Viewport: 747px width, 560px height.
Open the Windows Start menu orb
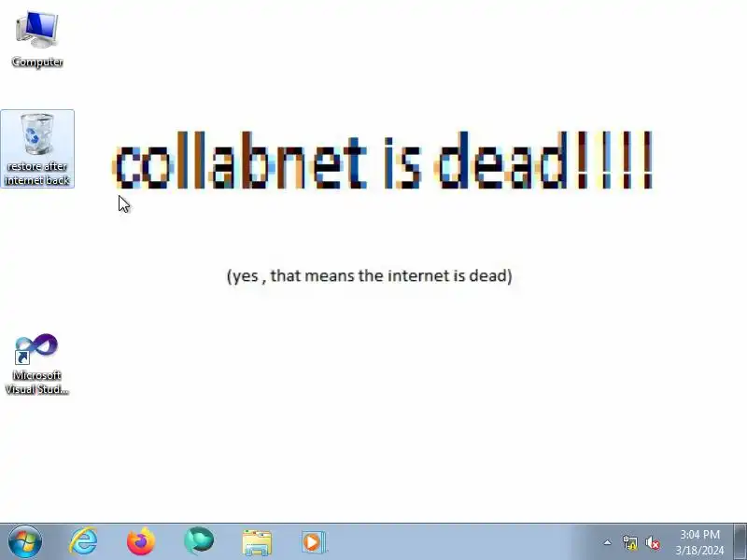[x=25, y=541]
